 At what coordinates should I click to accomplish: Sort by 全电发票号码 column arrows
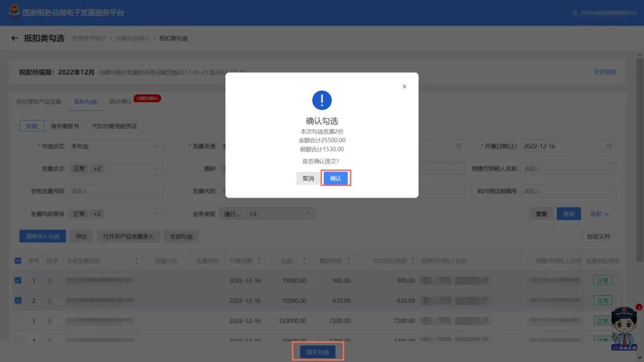click(x=137, y=261)
